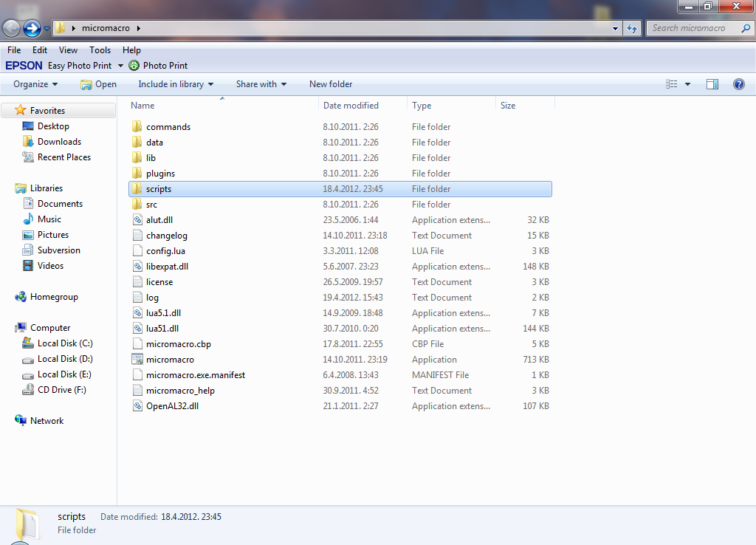Click the Back navigation arrow button
The width and height of the screenshot is (756, 545).
(x=12, y=29)
